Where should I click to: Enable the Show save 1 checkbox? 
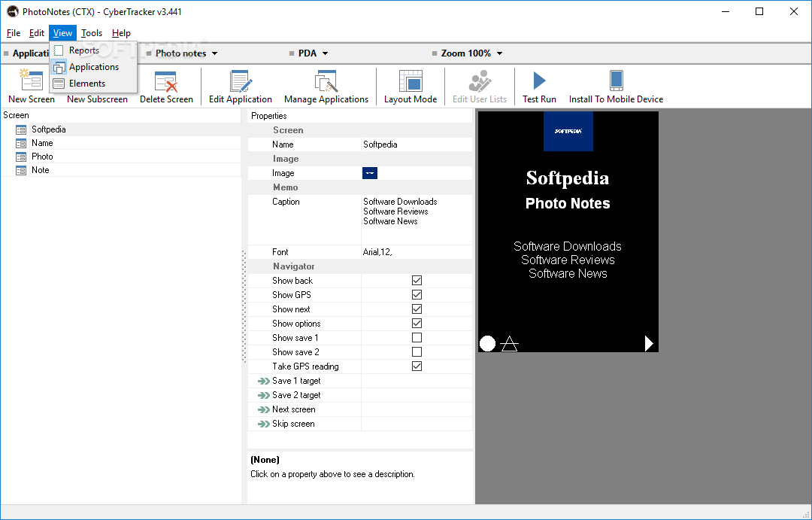point(417,337)
